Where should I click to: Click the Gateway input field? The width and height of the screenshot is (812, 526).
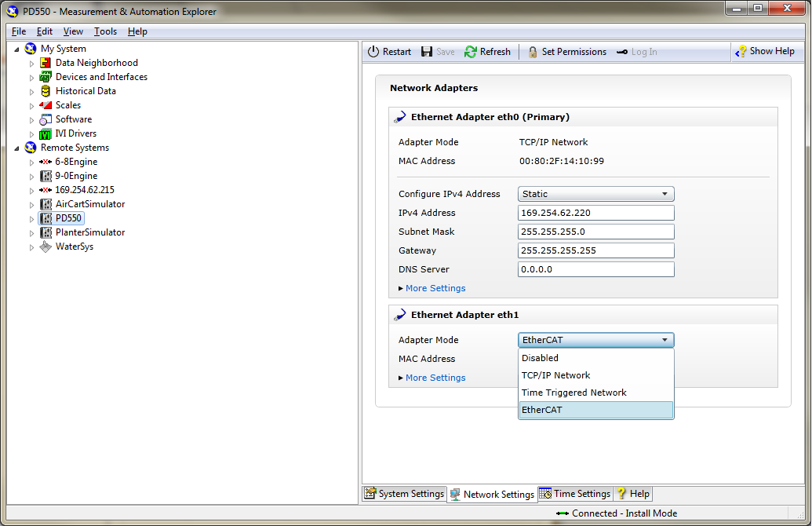[x=595, y=250]
